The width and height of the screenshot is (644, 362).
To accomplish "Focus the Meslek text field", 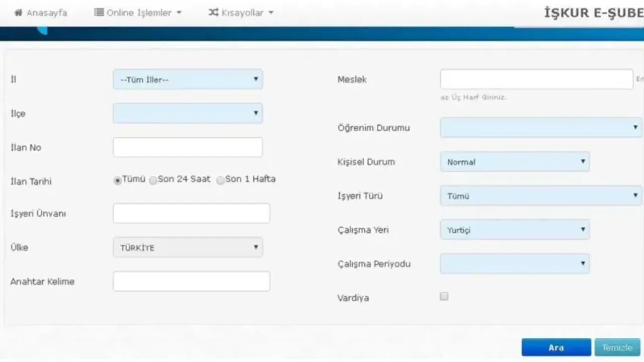I will click(536, 79).
